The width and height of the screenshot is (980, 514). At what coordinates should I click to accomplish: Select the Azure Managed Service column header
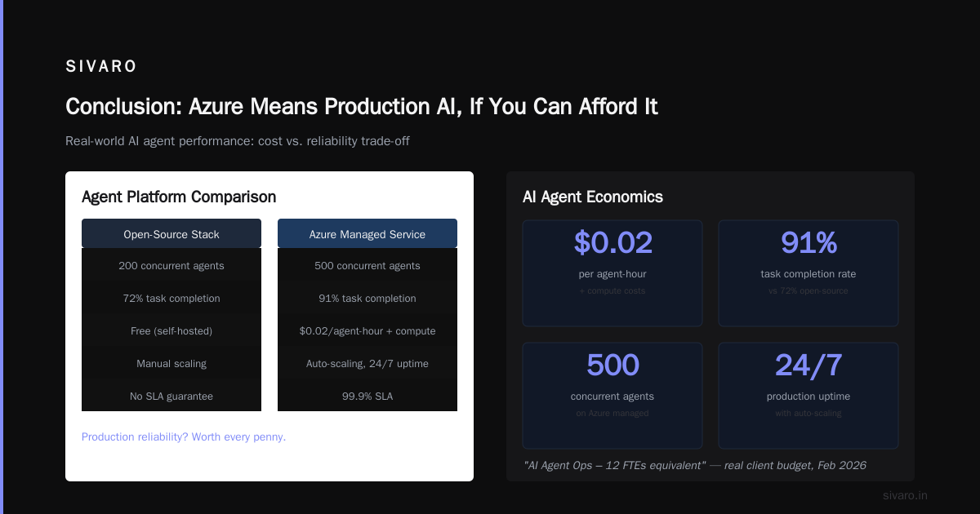(367, 234)
